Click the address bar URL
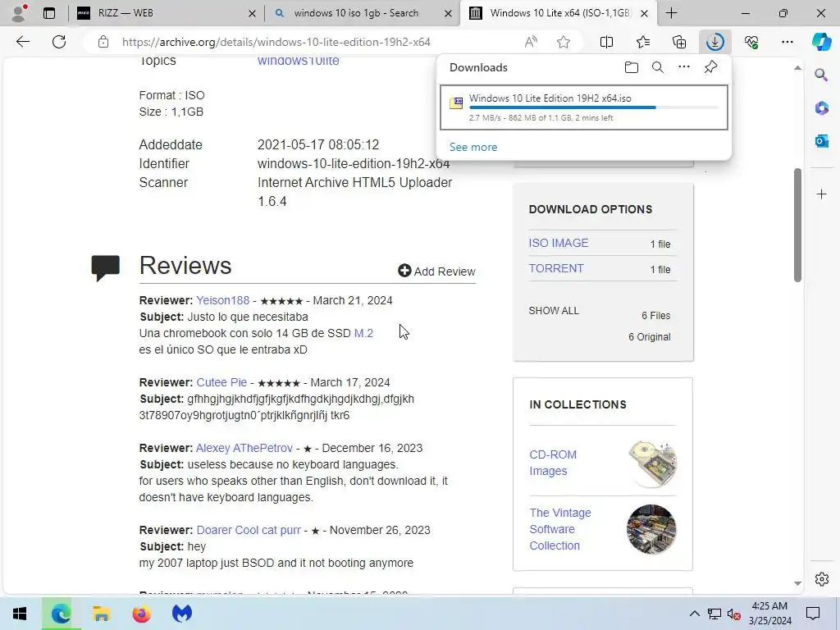The height and width of the screenshot is (630, 840). click(276, 42)
